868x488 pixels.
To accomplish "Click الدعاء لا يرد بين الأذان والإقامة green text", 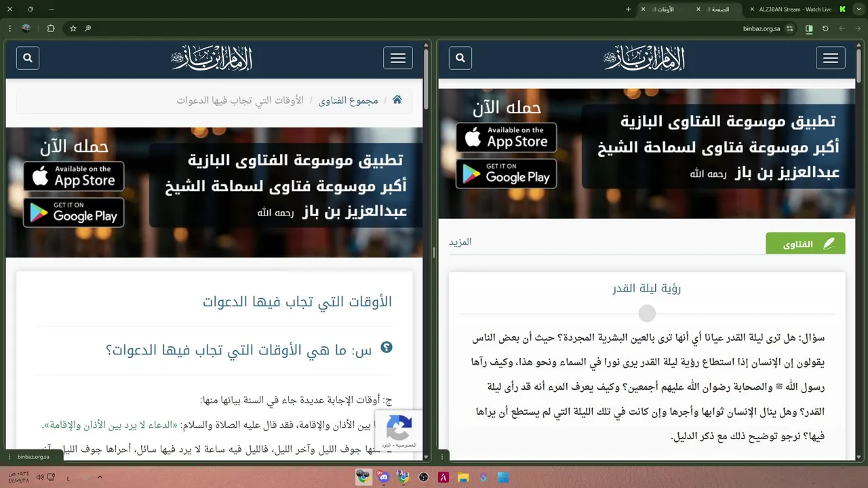I will [111, 426].
